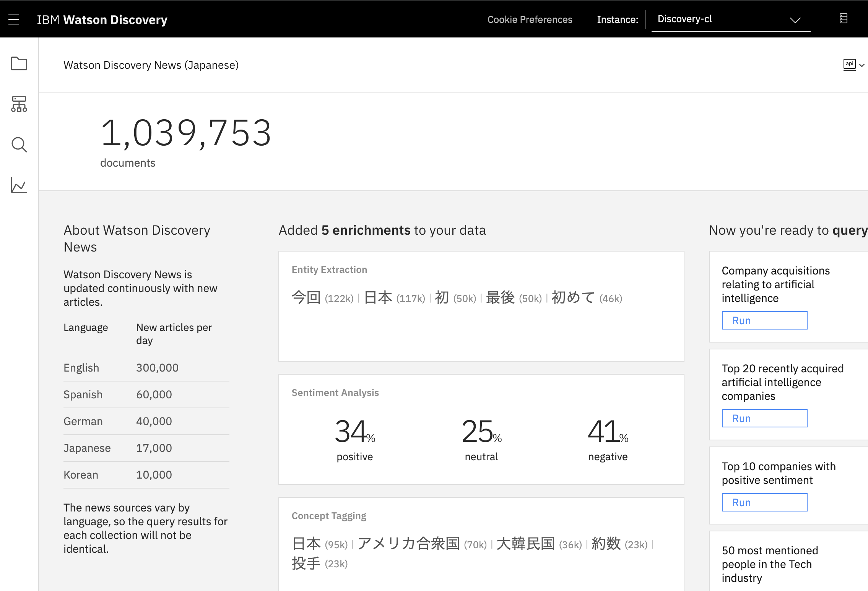Click Watson Discovery News (Japanese) collection title

151,65
